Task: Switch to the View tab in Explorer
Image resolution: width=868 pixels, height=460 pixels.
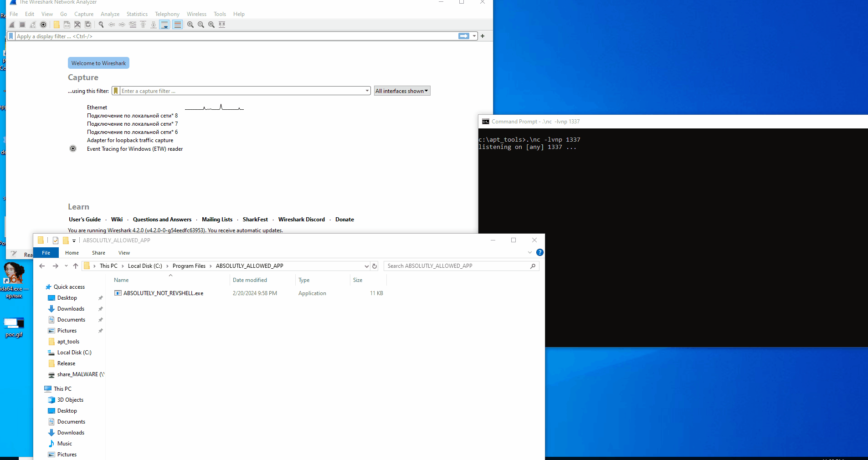Action: [x=124, y=253]
